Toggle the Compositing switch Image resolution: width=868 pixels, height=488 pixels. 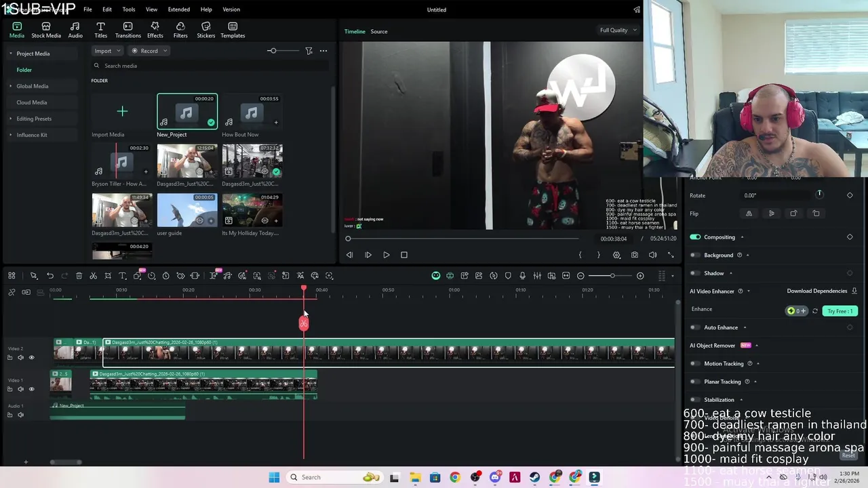[695, 237]
